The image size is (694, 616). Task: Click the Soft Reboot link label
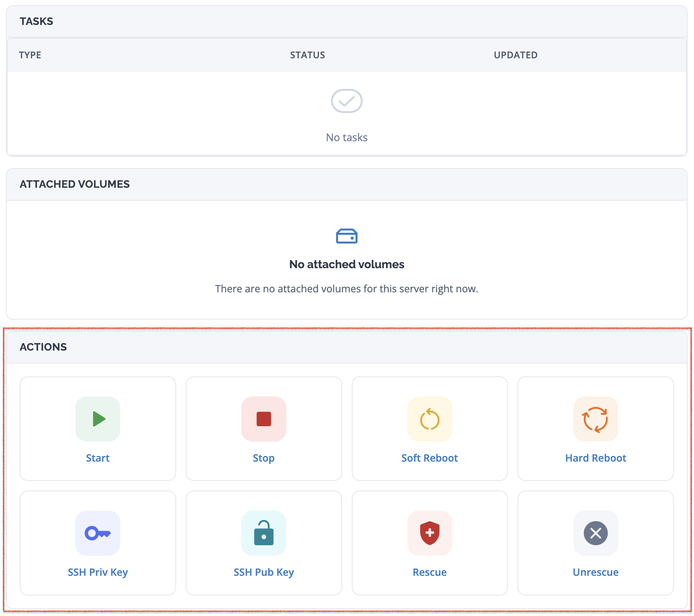click(430, 458)
